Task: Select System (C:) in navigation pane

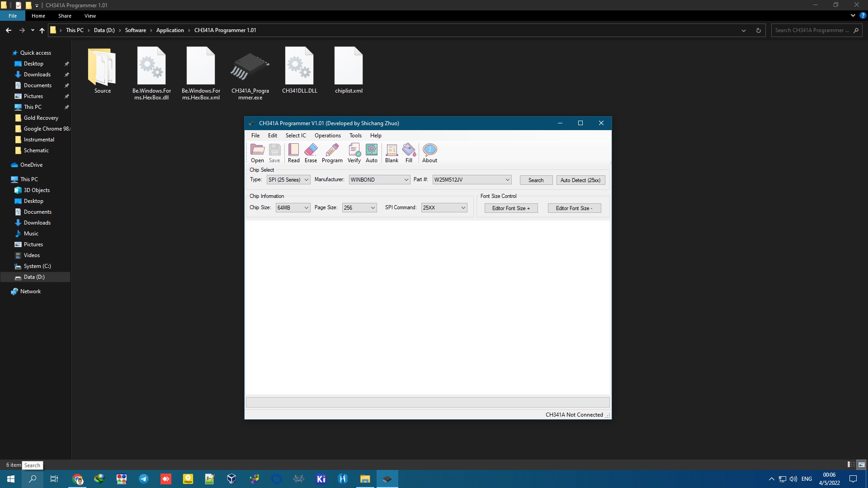Action: point(37,266)
